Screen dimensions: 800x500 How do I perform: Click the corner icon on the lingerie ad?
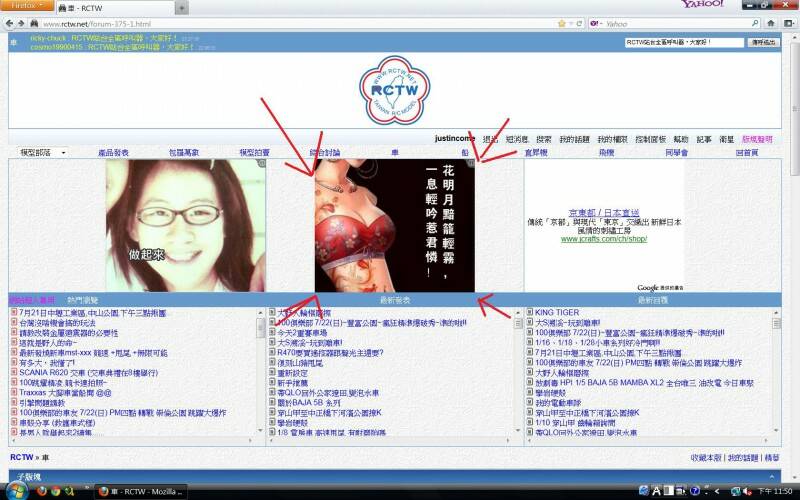pos(471,163)
